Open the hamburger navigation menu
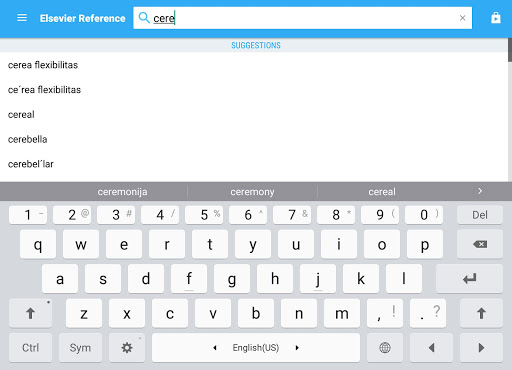 point(22,18)
